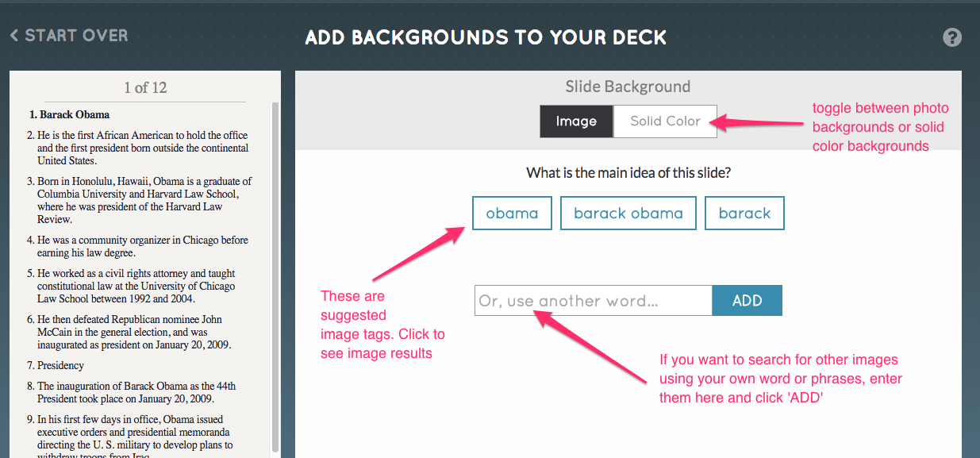
Task: Select slide 1 "Barack Obama" in list
Action: 75,114
